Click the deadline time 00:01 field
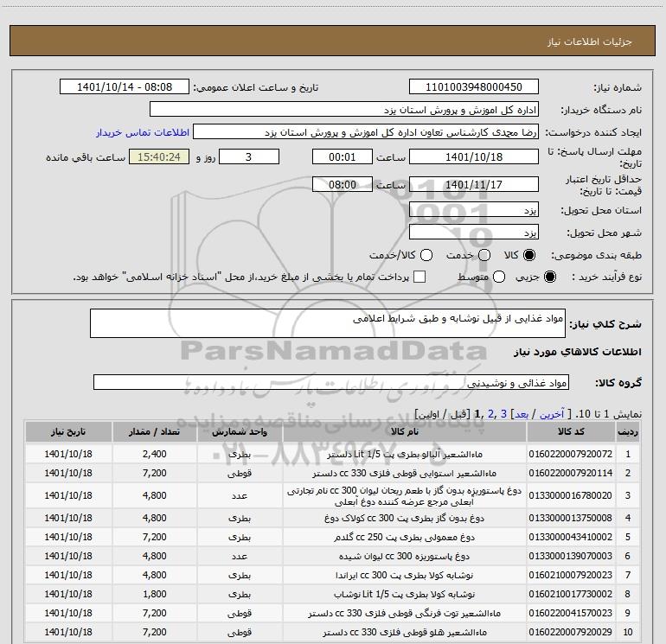The height and width of the screenshot is (644, 666). click(x=343, y=156)
